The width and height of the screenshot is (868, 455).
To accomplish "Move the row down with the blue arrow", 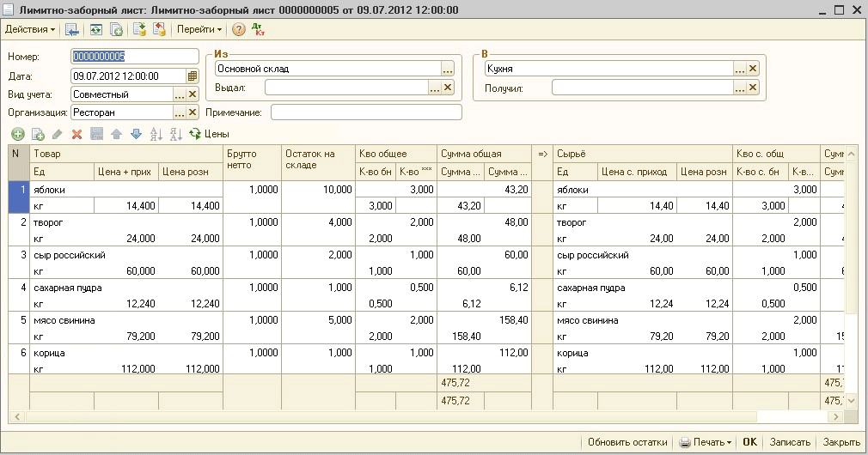I will pyautogui.click(x=136, y=134).
